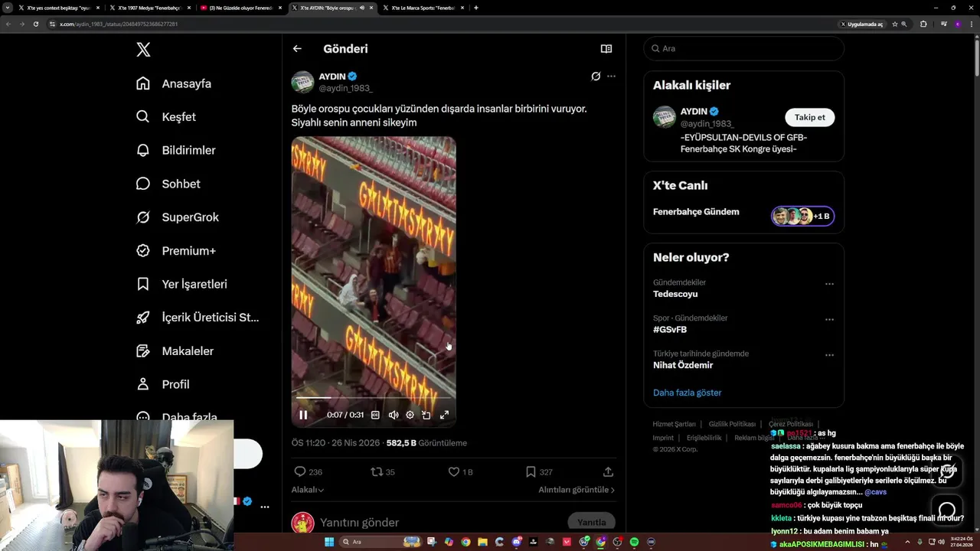This screenshot has height=551, width=980.
Task: Open Yer İşaretleri bookmarks
Action: (x=181, y=284)
